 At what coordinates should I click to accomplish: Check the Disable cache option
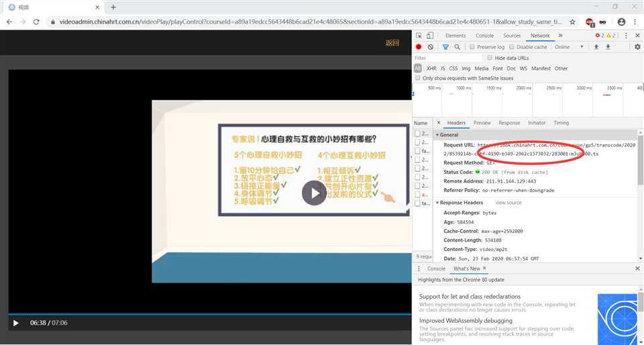click(x=512, y=47)
